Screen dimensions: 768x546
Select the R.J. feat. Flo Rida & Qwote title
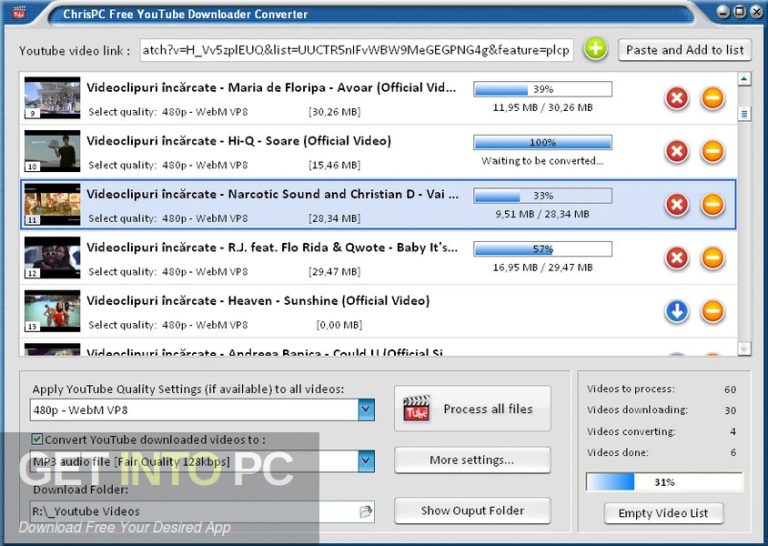pos(272,248)
